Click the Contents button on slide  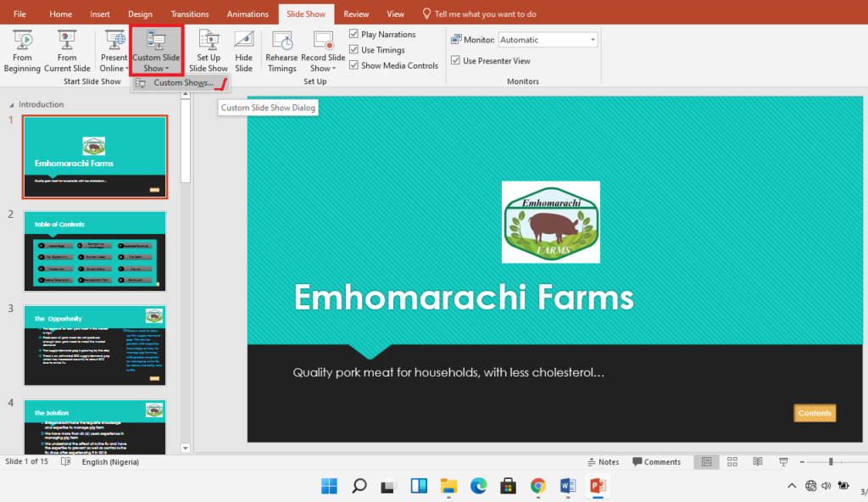(815, 413)
